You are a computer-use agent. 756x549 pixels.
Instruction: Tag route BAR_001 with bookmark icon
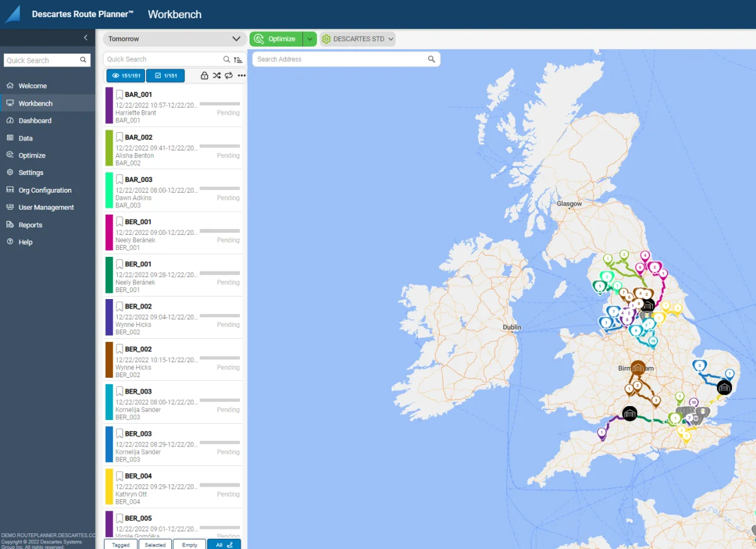[120, 94]
